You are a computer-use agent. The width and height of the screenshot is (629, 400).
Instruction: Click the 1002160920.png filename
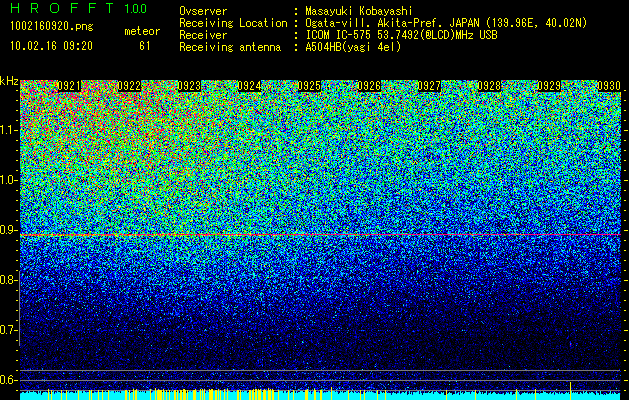point(52,27)
